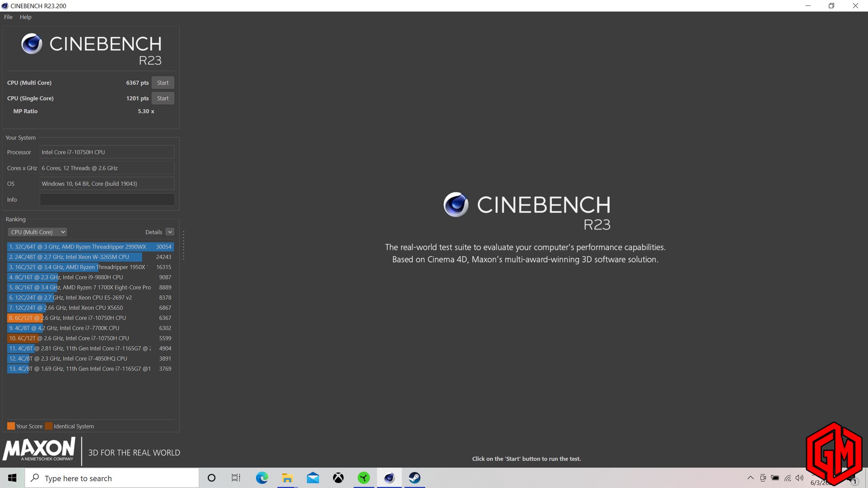Launch Microsoft Edge from the taskbar
Screen dimensions: 868x488
pos(262,478)
